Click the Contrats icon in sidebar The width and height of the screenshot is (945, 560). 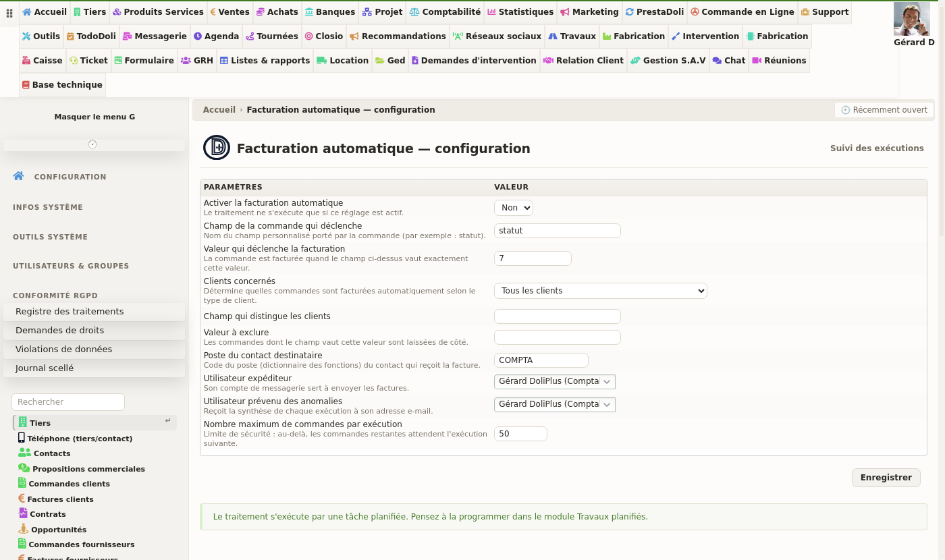click(x=23, y=513)
